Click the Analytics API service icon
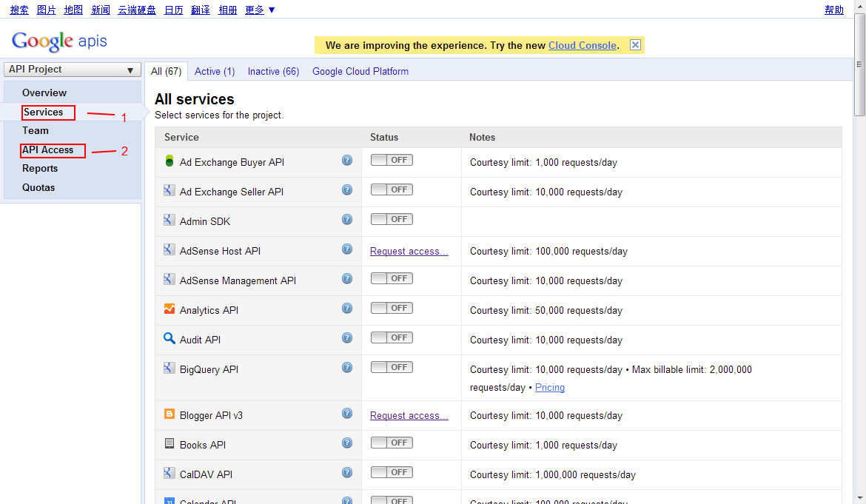The width and height of the screenshot is (866, 504). point(169,309)
